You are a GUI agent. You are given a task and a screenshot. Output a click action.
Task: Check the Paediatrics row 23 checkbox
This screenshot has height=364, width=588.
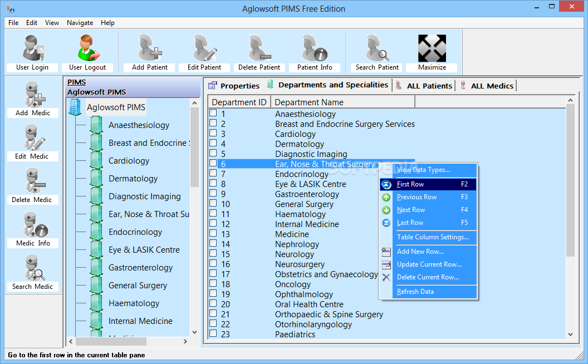[x=213, y=333]
